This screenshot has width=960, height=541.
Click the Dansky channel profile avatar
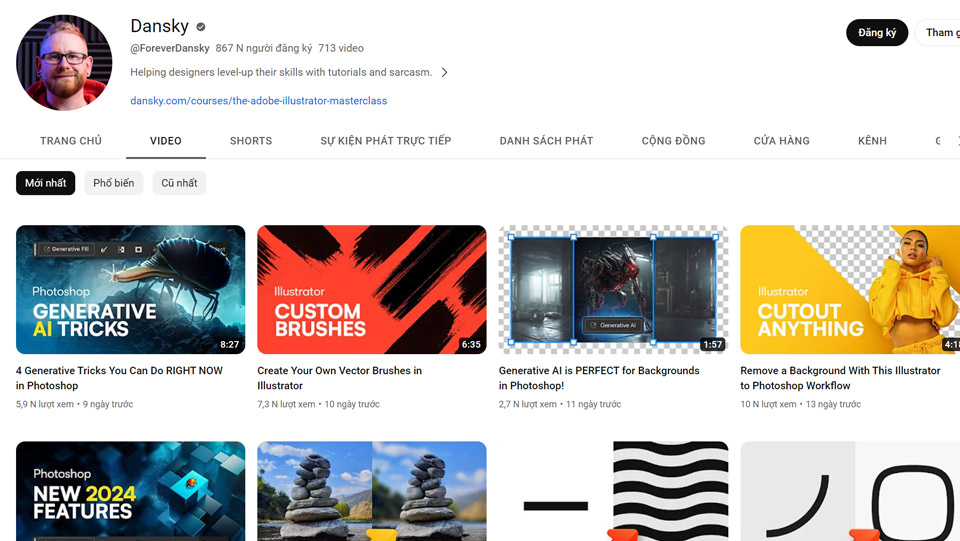pyautogui.click(x=64, y=62)
